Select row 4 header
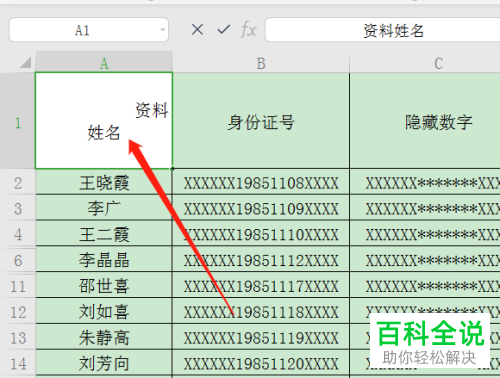Screen dimensions: 500x378 tap(18, 234)
